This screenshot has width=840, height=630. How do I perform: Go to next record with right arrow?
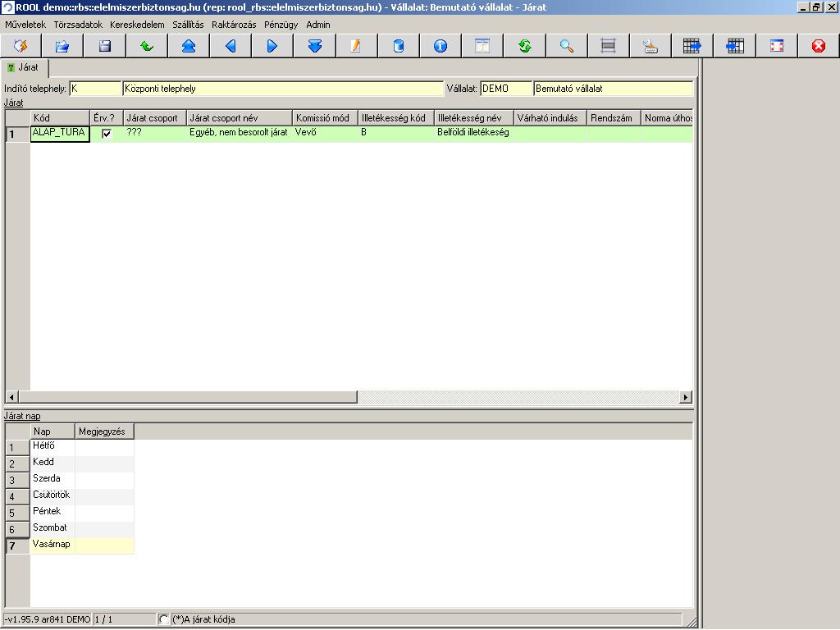272,46
